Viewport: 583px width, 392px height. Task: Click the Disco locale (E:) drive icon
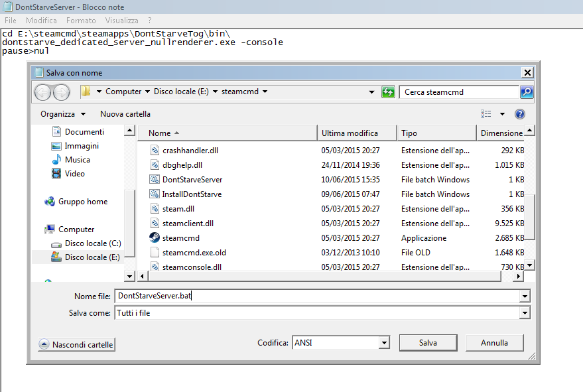pyautogui.click(x=56, y=257)
